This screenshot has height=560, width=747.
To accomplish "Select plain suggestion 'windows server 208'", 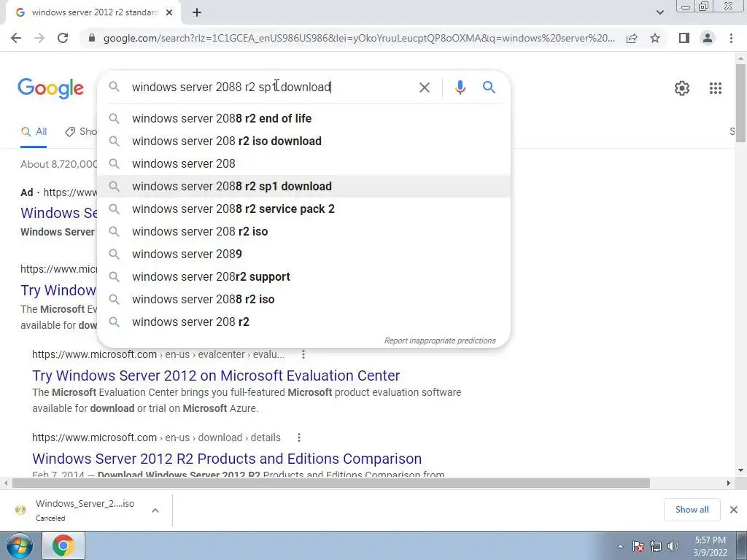I will 303,163.
